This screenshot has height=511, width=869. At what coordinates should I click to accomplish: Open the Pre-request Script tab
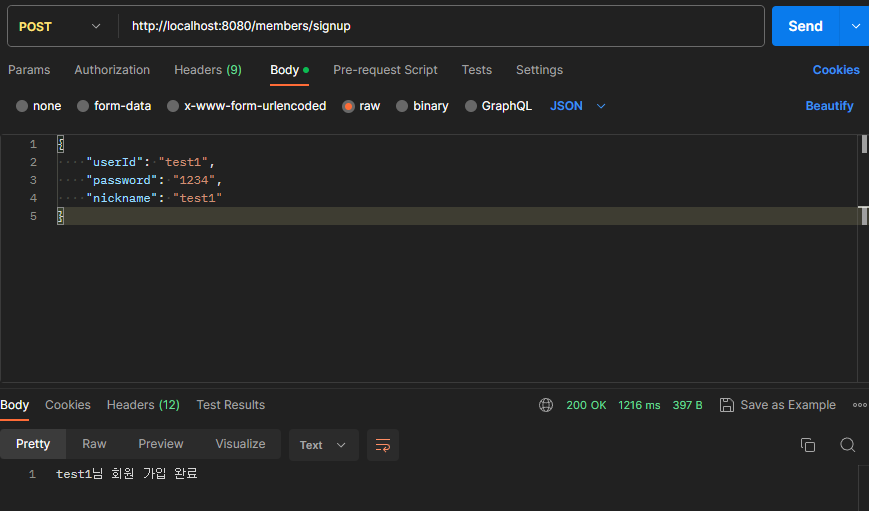pos(385,70)
